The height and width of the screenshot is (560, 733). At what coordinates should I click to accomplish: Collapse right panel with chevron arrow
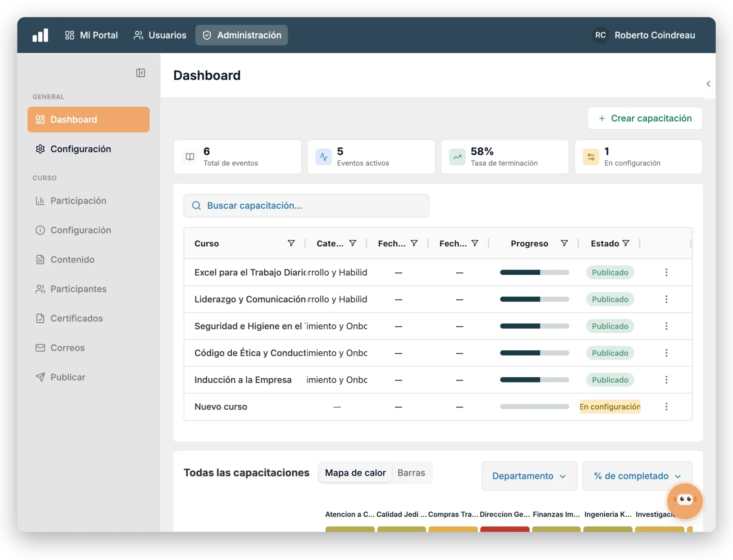708,84
